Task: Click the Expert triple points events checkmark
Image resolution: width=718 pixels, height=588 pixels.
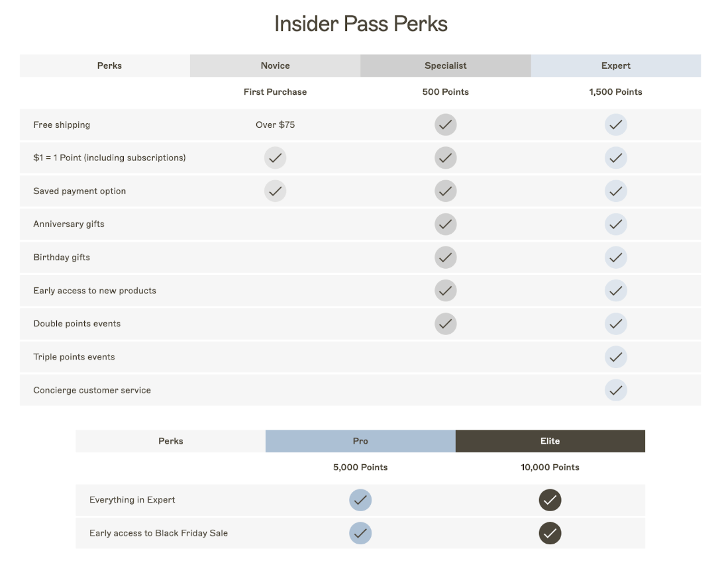Action: 615,357
